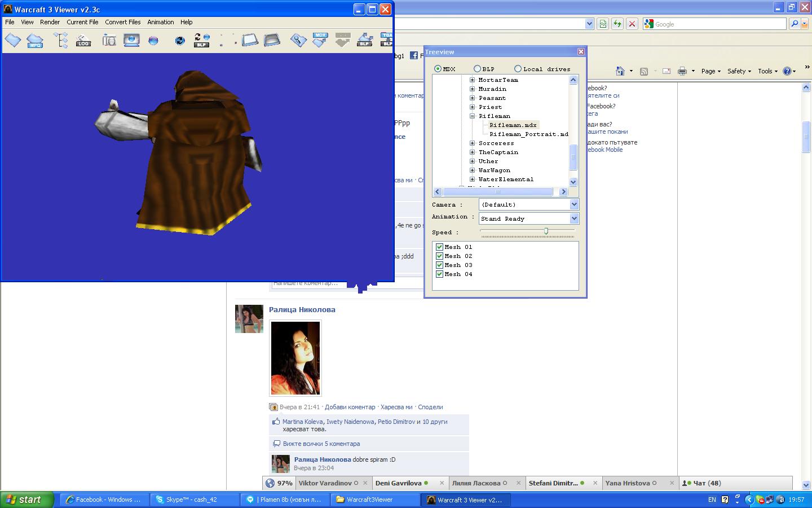
Task: Click the treeview vertical scrollbar down arrow
Action: coord(573,182)
